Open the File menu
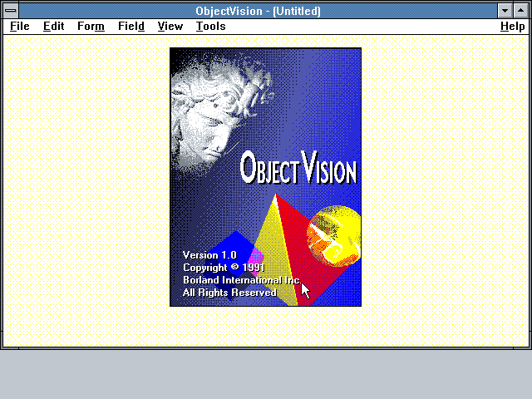 [20, 26]
